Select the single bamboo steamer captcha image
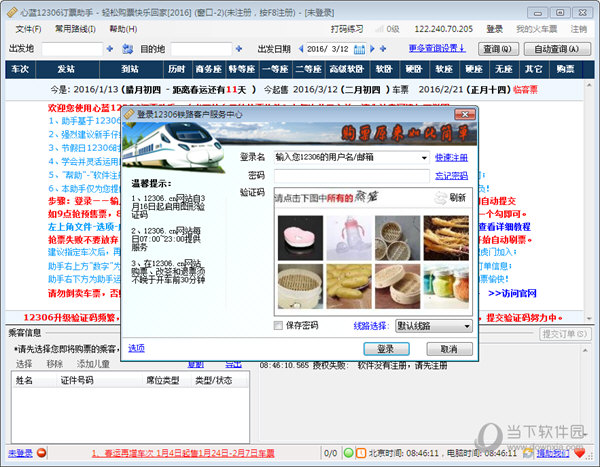The width and height of the screenshot is (600, 467). tap(300, 286)
